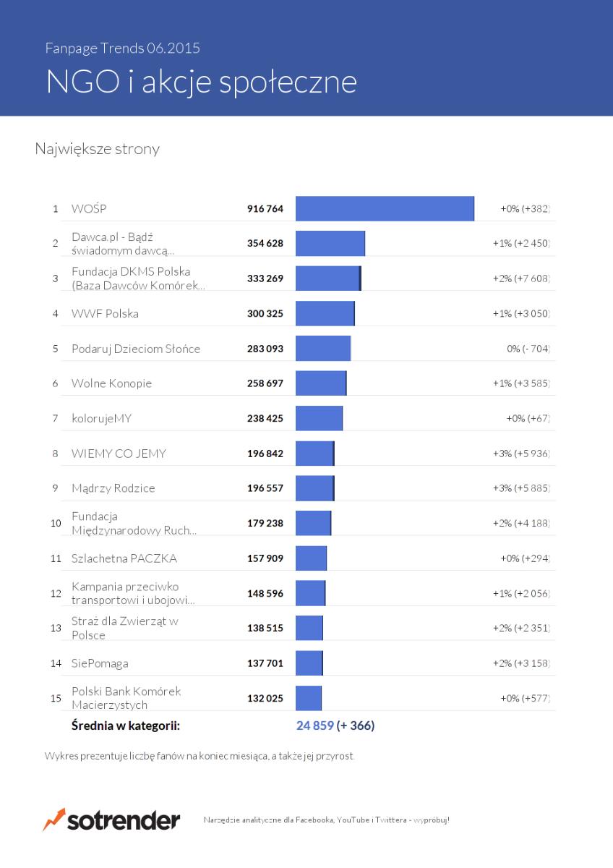This screenshot has width=613, height=868.
Task: Click the 'NGO i akcje społeczne' title
Action: [x=202, y=82]
